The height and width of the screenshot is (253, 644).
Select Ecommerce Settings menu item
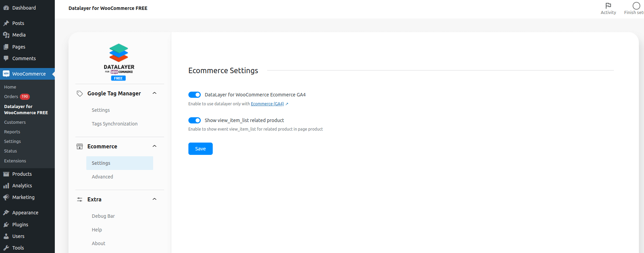click(x=120, y=163)
